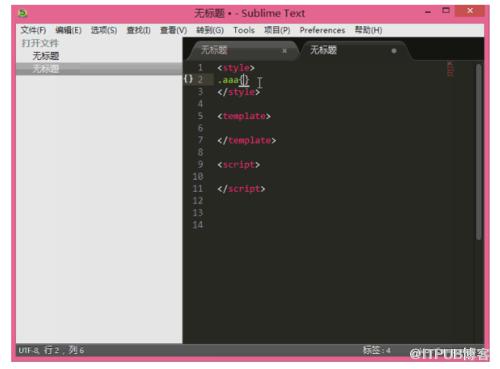Click the opening <script> tag

[239, 165]
